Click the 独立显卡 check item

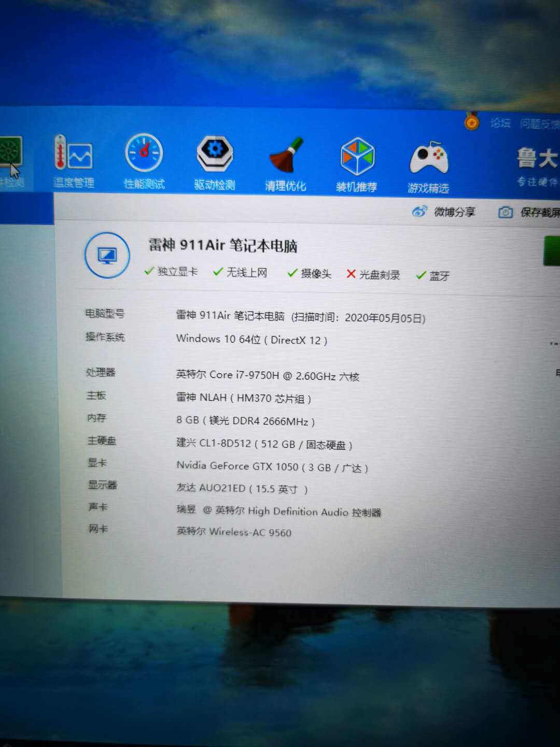[x=171, y=271]
